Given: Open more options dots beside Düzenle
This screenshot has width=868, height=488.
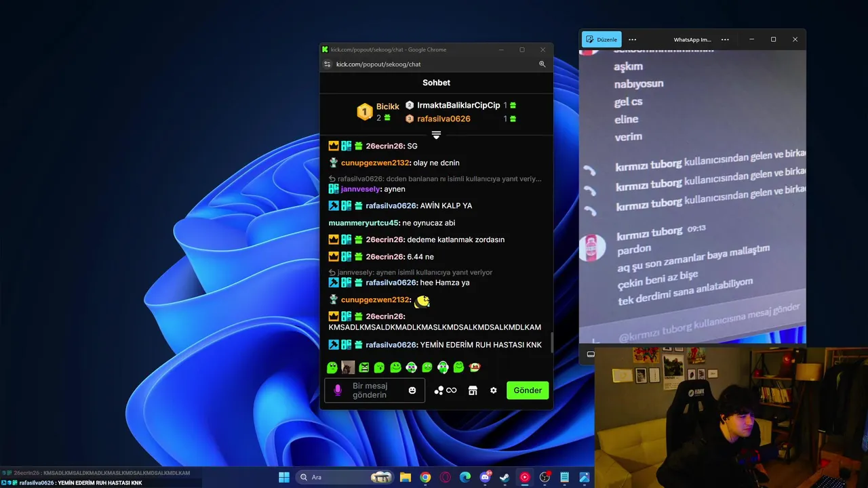Looking at the screenshot, I should (x=633, y=39).
